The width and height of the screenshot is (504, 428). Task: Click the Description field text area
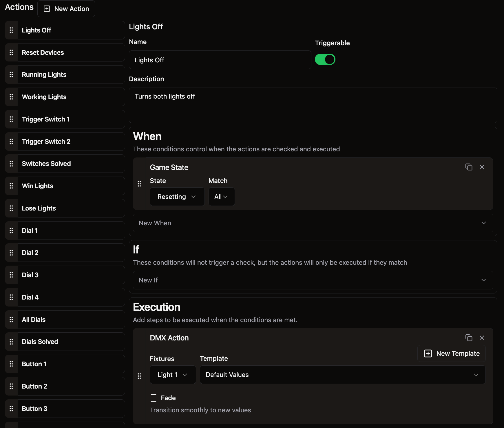click(313, 105)
